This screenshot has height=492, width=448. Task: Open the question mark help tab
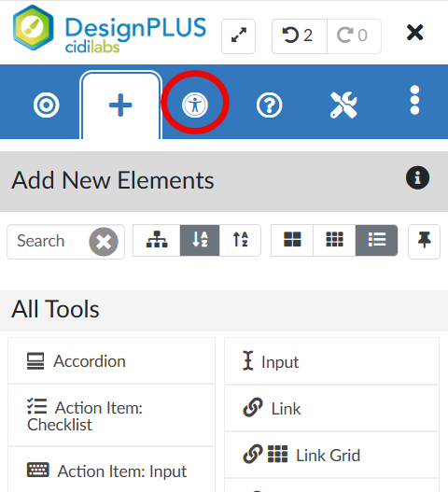point(269,105)
